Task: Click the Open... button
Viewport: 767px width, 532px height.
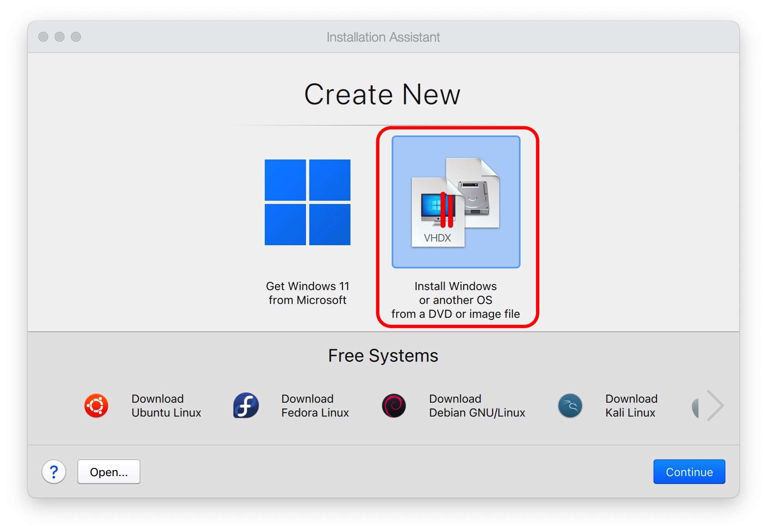Action: pos(109,472)
